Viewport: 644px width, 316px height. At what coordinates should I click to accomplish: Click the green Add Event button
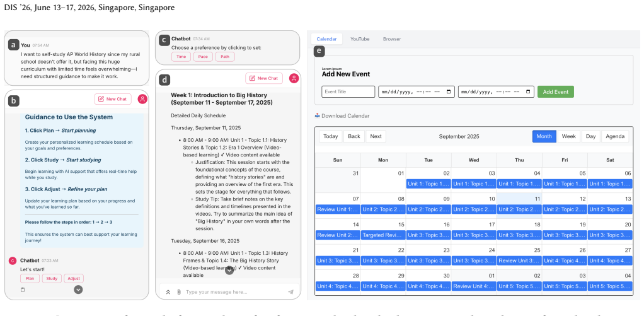click(555, 92)
